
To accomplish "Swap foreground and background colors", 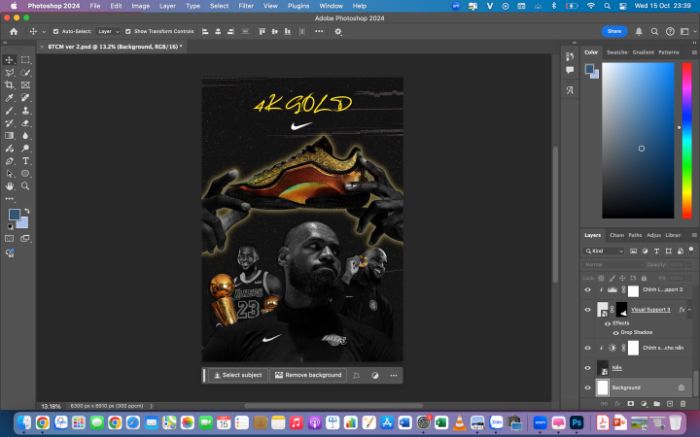I will tap(27, 211).
